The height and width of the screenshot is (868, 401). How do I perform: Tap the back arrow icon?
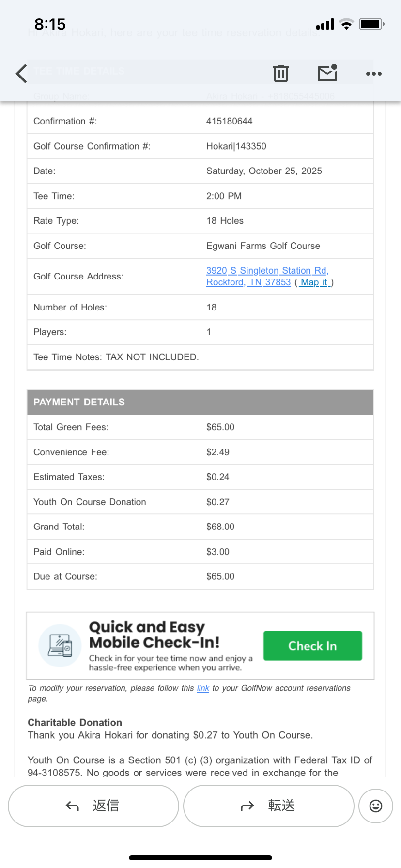(21, 74)
